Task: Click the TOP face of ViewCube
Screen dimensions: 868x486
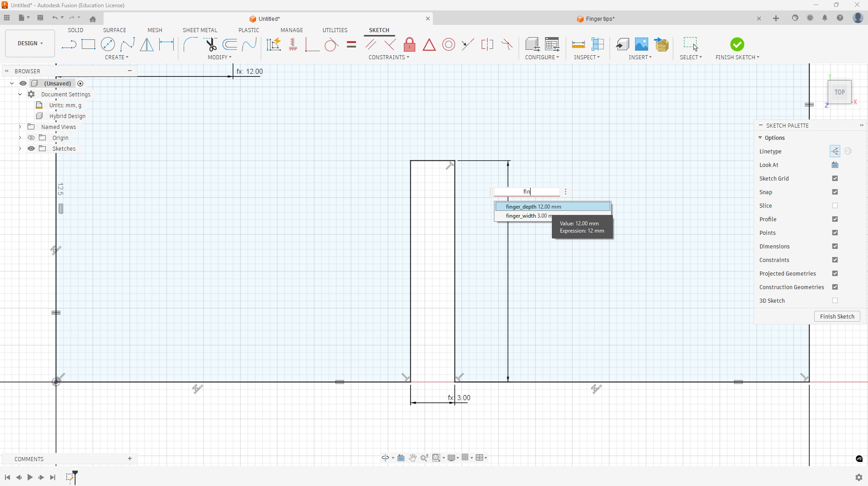Action: [840, 92]
